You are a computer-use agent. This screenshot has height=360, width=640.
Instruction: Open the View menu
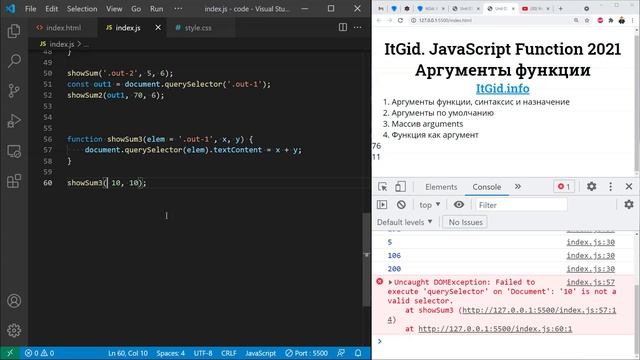(114, 9)
